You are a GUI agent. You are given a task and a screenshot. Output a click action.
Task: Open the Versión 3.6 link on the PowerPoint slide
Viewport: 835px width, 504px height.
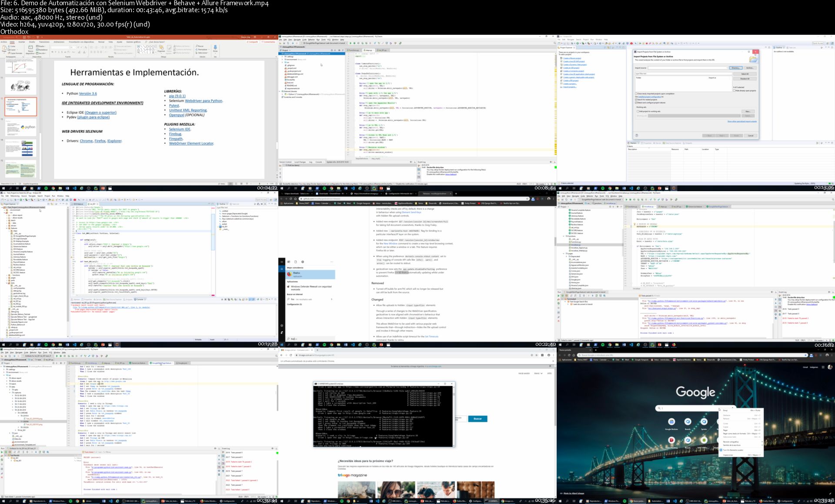[x=88, y=93]
